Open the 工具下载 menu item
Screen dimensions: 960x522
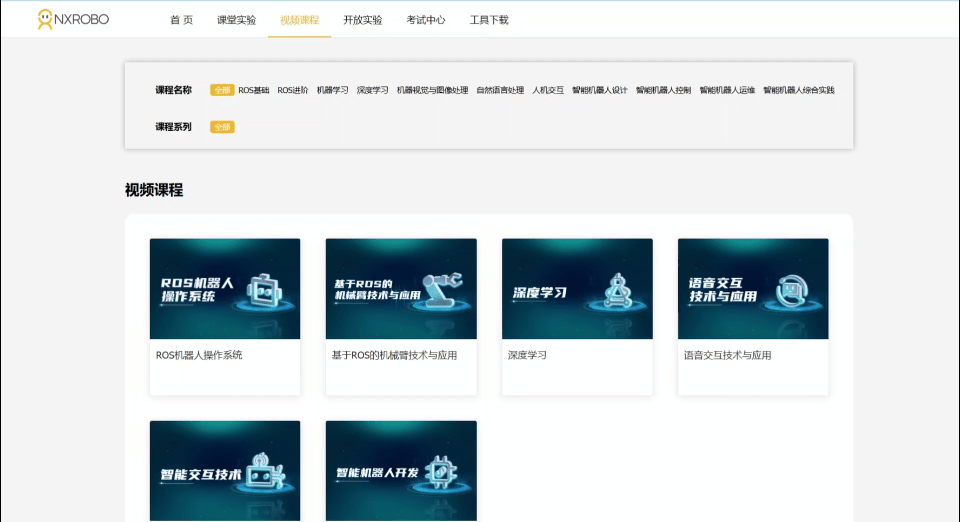pyautogui.click(x=489, y=20)
